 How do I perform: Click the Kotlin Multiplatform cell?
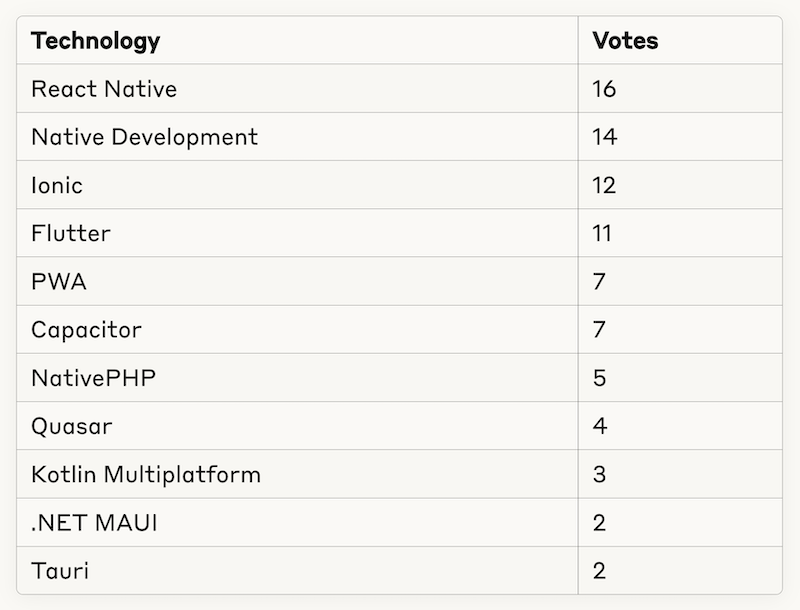click(x=146, y=474)
